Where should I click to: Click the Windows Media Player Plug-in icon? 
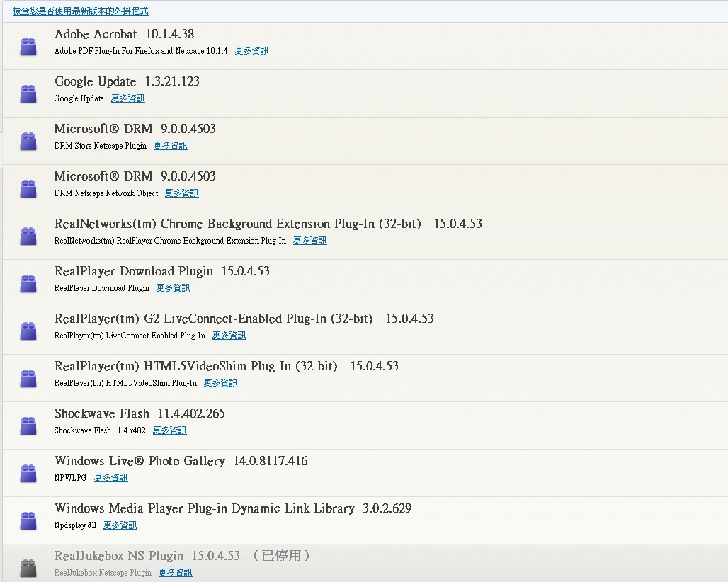[28, 520]
